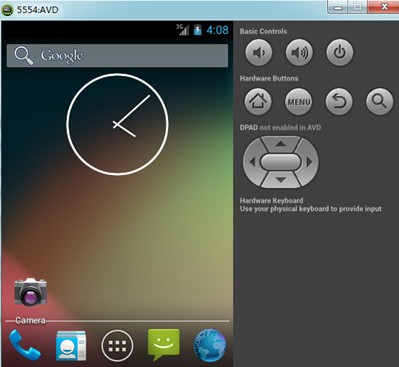
Task: Click the emulator icon in title bar
Action: coord(7,10)
